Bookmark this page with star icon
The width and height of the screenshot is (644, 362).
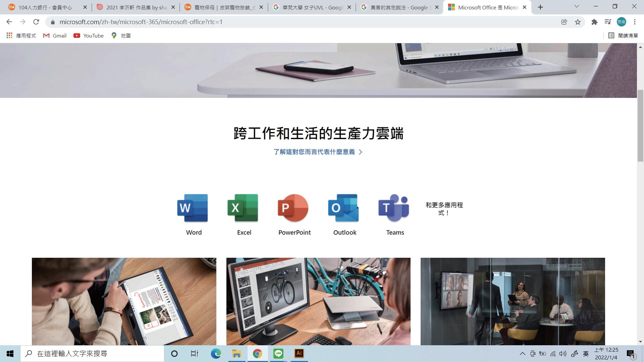click(578, 22)
